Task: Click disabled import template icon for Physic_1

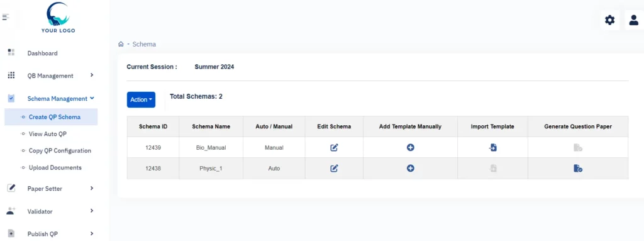Action: click(493, 168)
